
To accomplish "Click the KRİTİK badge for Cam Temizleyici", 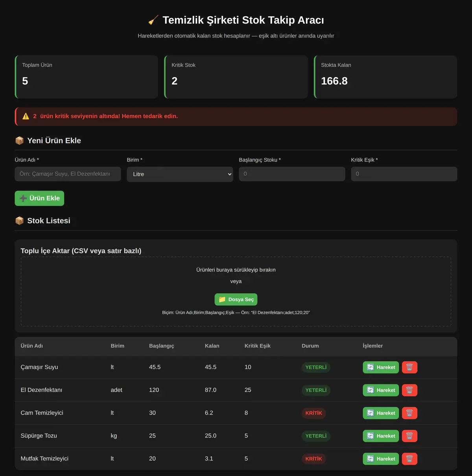I will click(314, 413).
